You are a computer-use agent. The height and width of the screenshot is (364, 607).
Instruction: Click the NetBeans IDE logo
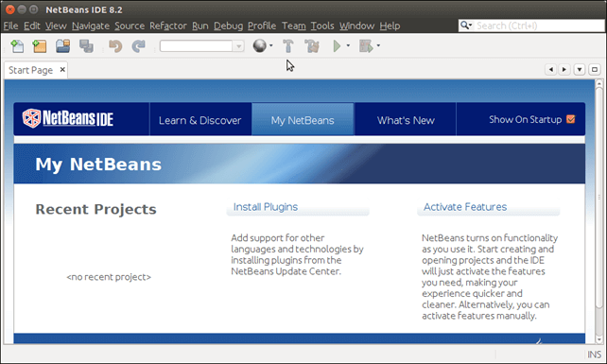pyautogui.click(x=68, y=118)
